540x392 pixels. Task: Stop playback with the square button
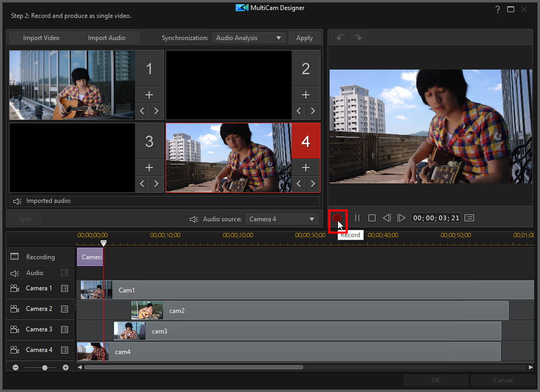(372, 218)
